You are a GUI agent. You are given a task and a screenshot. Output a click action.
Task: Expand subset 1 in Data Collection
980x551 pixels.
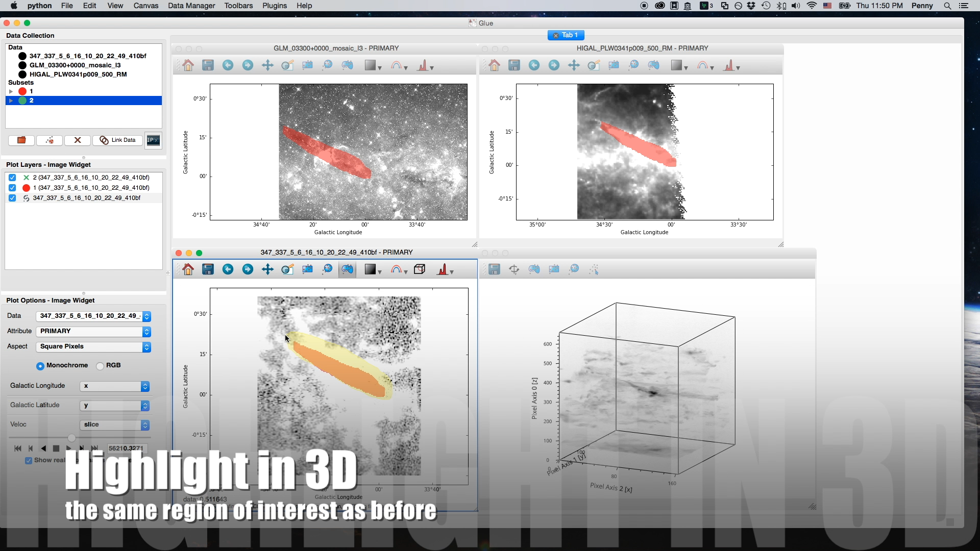click(11, 91)
